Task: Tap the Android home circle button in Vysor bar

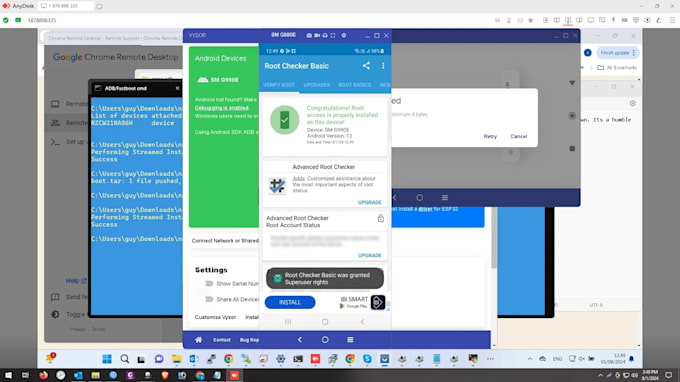Action: [325, 340]
